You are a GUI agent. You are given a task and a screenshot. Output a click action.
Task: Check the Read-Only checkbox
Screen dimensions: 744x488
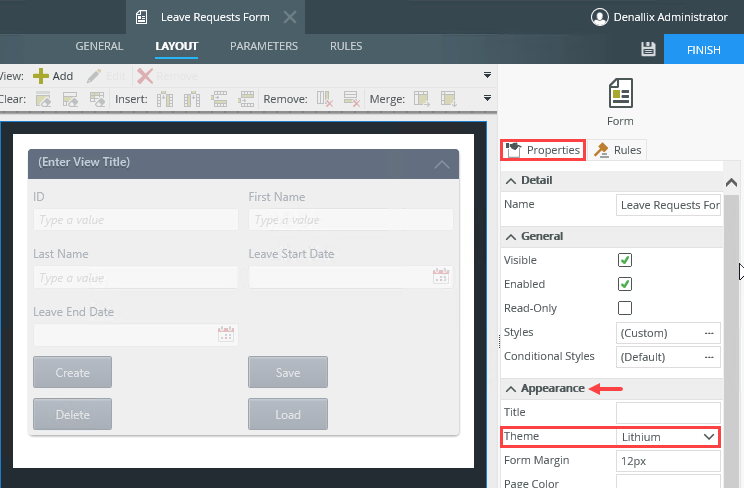(x=625, y=308)
